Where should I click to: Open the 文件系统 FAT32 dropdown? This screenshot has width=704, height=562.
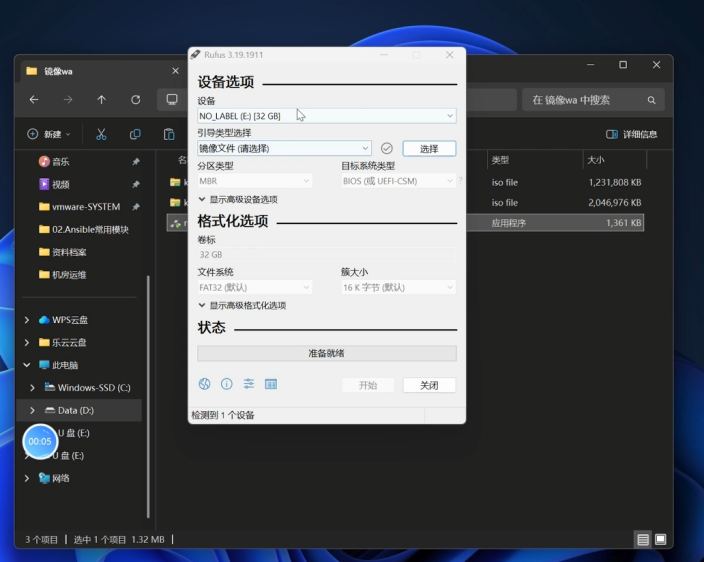coord(255,287)
